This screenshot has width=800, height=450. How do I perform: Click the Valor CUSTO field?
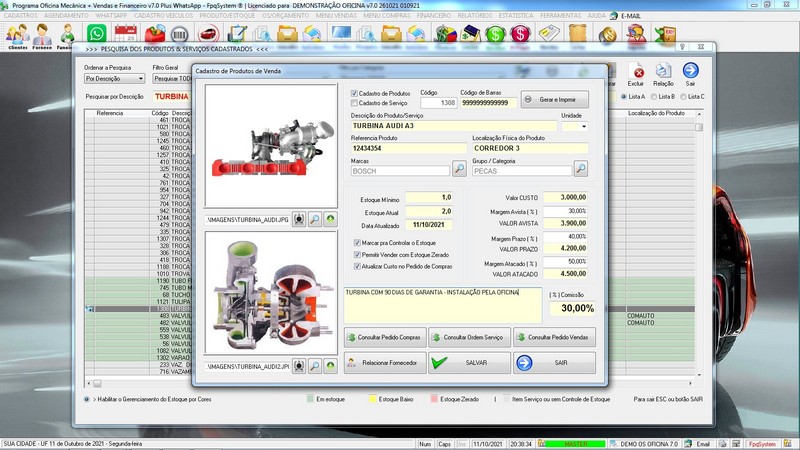click(565, 197)
